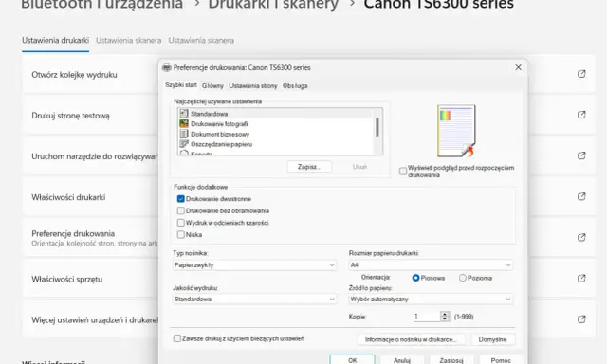Open the Typ nośnika dropdown
Image resolution: width=607 pixels, height=364 pixels.
[254, 265]
